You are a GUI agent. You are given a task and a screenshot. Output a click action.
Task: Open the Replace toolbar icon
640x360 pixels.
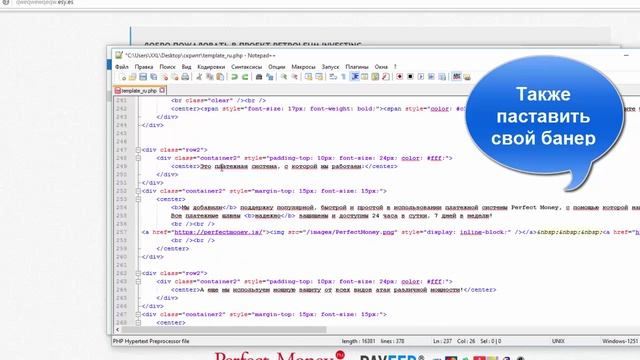pyautogui.click(x=269, y=77)
